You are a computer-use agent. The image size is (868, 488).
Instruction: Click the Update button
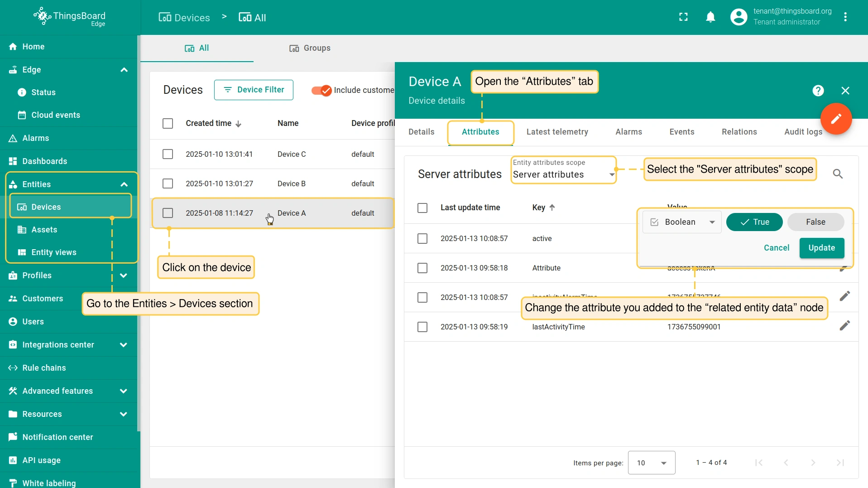(x=821, y=248)
